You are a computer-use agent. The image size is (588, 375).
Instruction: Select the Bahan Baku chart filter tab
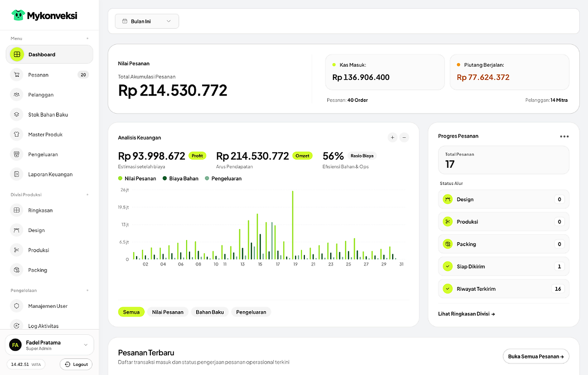(x=210, y=312)
